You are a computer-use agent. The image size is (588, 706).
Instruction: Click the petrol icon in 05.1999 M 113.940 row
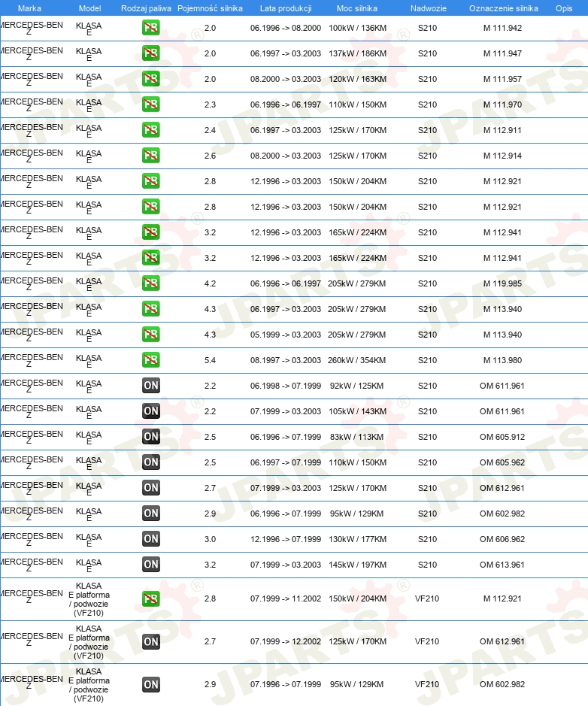click(151, 335)
